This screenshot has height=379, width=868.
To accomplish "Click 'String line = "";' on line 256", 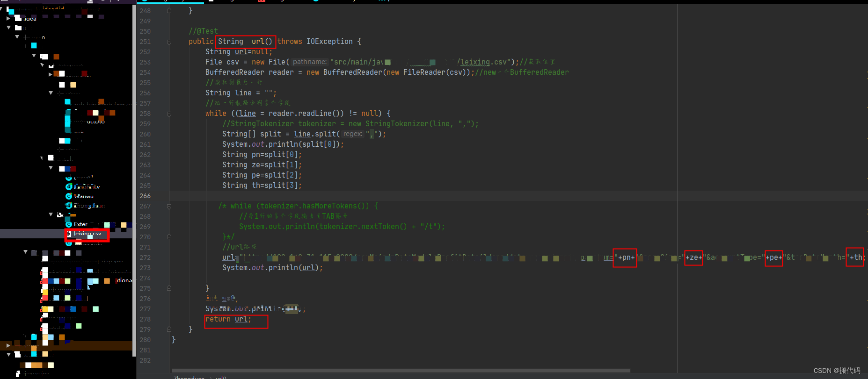I will point(241,93).
